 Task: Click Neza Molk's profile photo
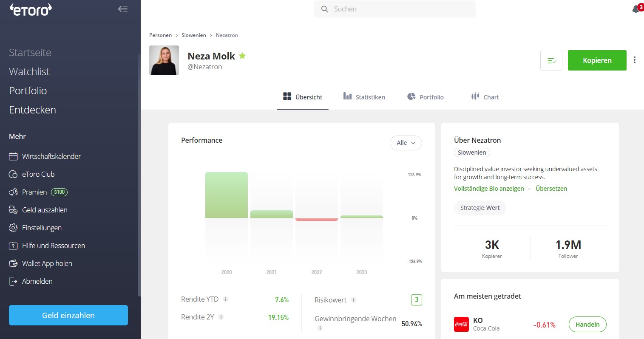[164, 60]
